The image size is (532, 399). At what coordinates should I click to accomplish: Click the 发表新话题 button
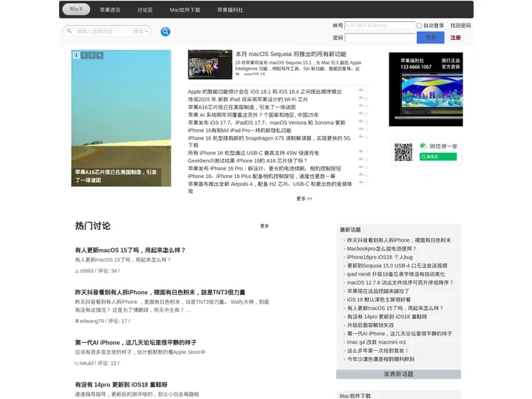click(x=398, y=374)
